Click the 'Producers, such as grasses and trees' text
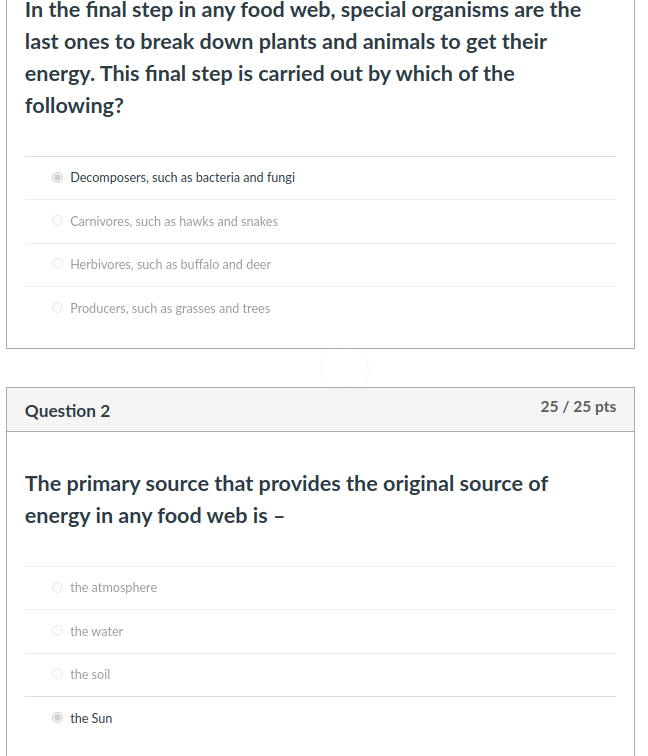Viewport: 648px width, 756px height. [170, 309]
